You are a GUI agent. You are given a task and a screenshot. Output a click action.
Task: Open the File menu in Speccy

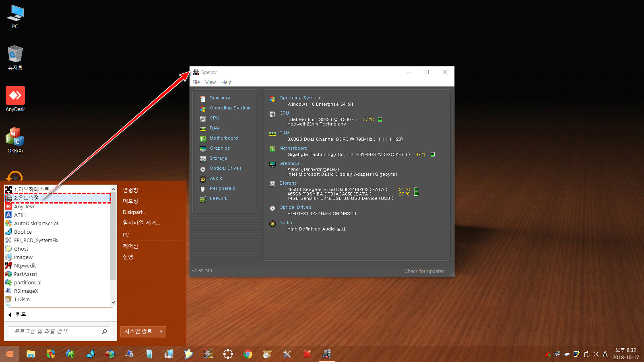pyautogui.click(x=196, y=82)
